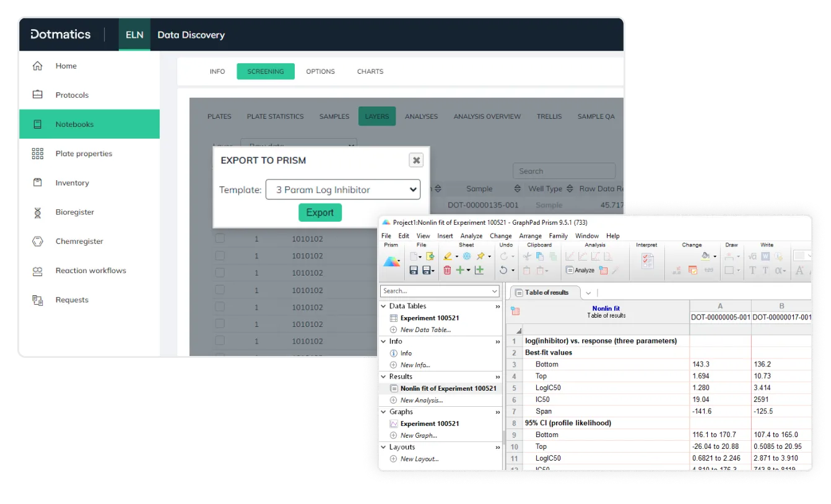This screenshot has width=831, height=504.
Task: Click the Interpret checklist icon
Action: click(647, 261)
